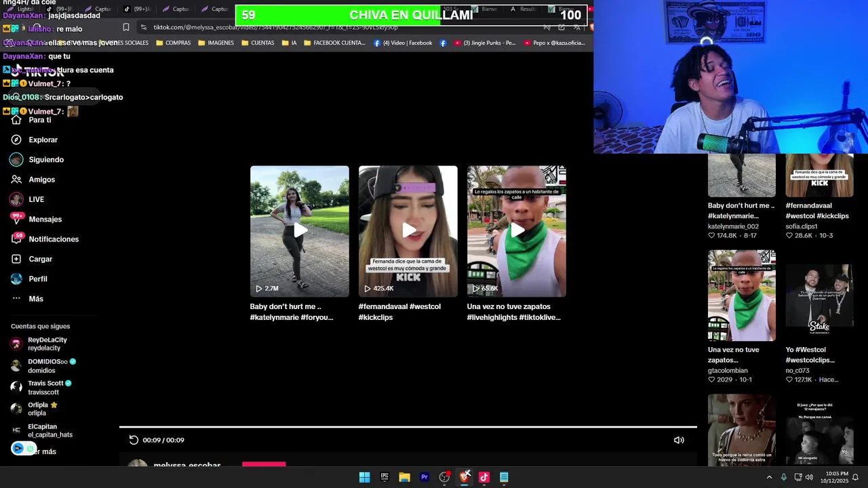Play the 'Baby don't hurt me' suggested video
This screenshot has height=488, width=868.
[300, 231]
